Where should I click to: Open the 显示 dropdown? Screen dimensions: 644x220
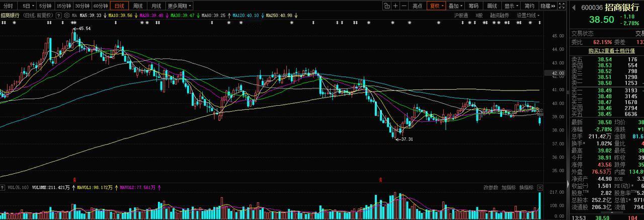[511, 6]
